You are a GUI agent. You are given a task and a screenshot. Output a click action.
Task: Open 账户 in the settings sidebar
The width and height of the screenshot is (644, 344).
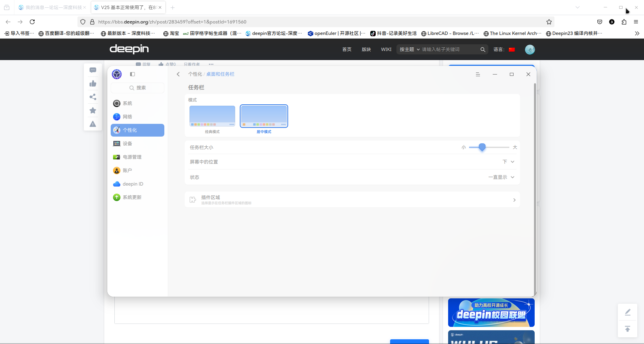pos(138,170)
